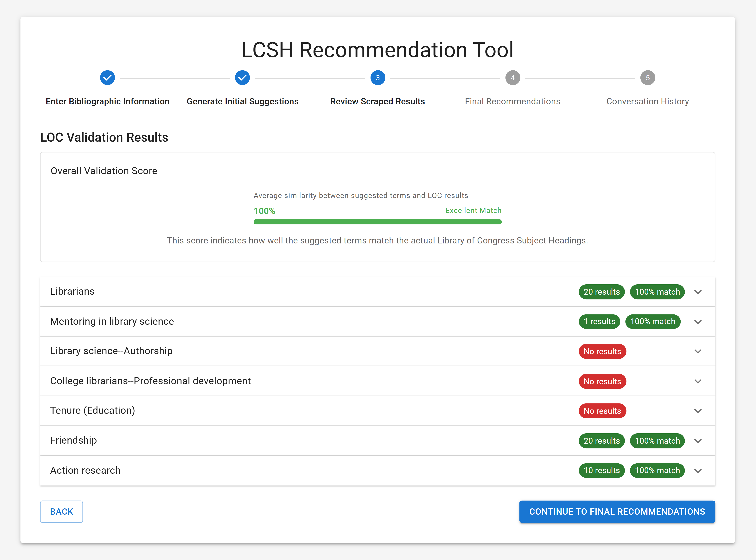Expand the Librarians results row
Image resolution: width=756 pixels, height=560 pixels.
698,292
